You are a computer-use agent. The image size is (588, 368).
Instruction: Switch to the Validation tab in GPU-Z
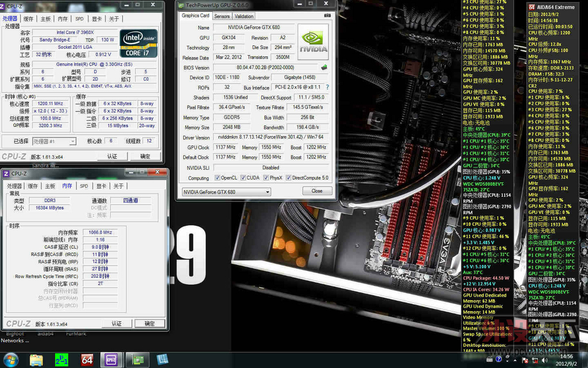coord(243,16)
